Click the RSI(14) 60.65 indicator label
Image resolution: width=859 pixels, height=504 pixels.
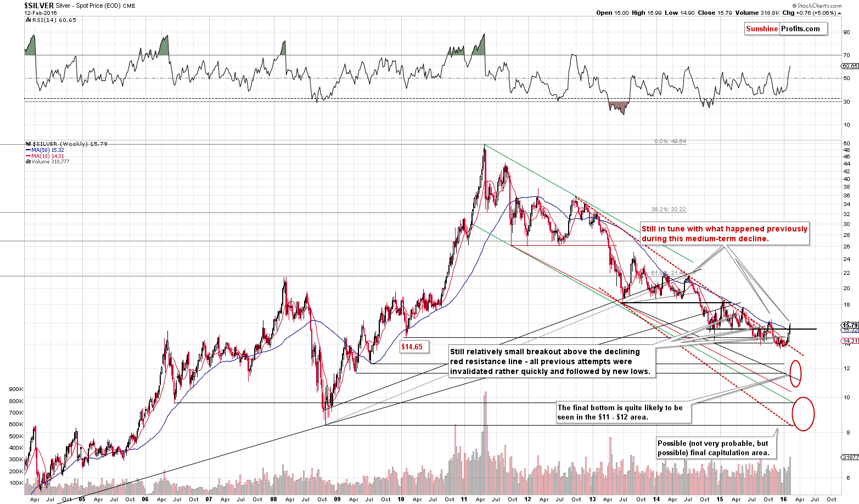click(51, 20)
